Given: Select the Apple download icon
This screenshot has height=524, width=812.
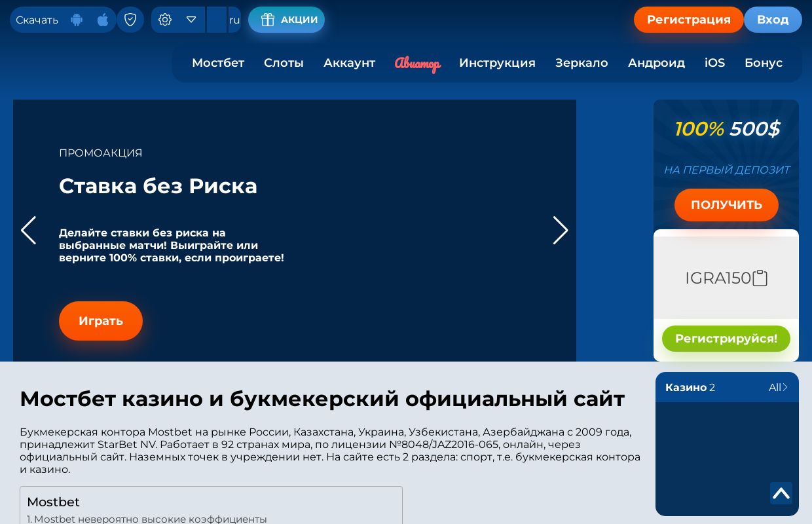Looking at the screenshot, I should point(103,20).
